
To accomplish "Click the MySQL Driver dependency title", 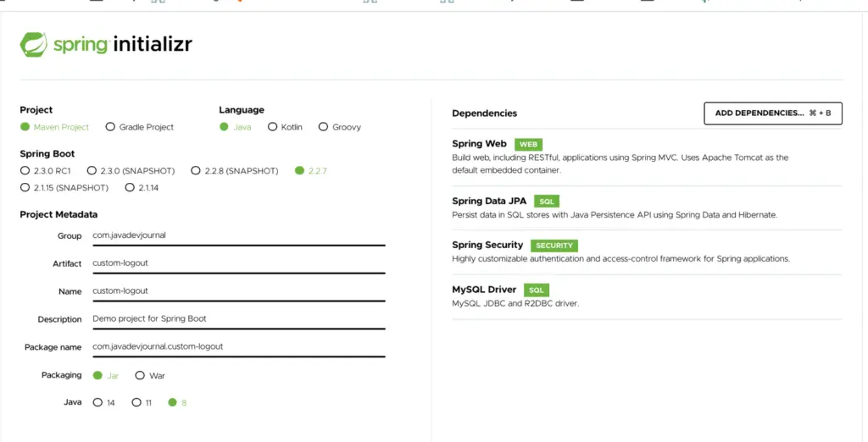I will (x=484, y=290).
